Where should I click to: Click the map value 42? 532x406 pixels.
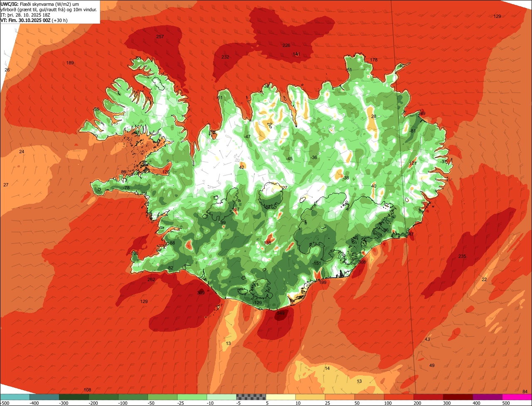pos(241,167)
